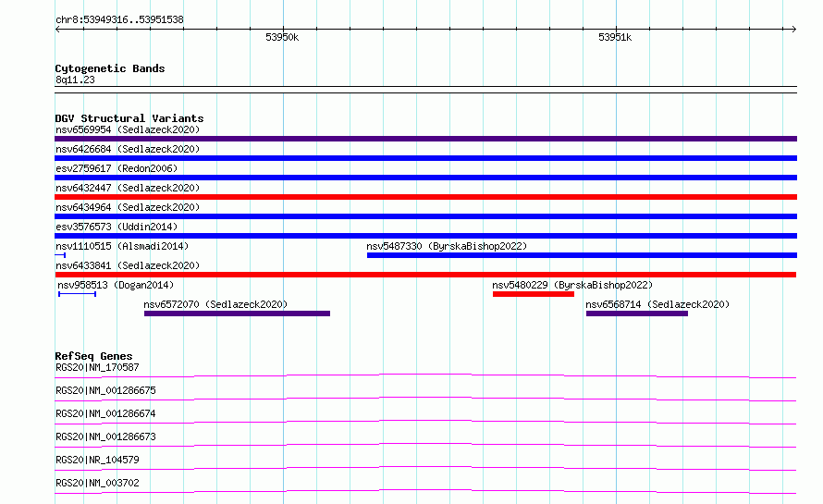Viewport: 823px width, 504px height.
Task: Open the nsv5487330 (ByrskaBishop2022) label
Action: (x=447, y=246)
